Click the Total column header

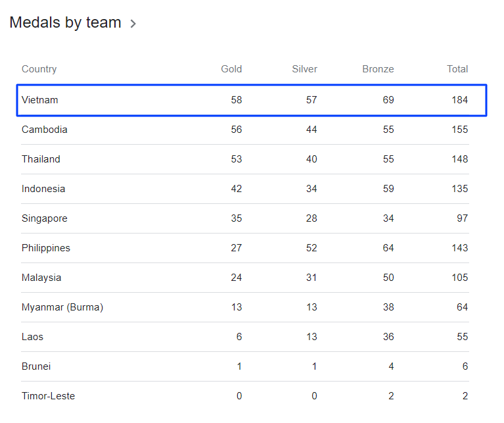tap(457, 69)
